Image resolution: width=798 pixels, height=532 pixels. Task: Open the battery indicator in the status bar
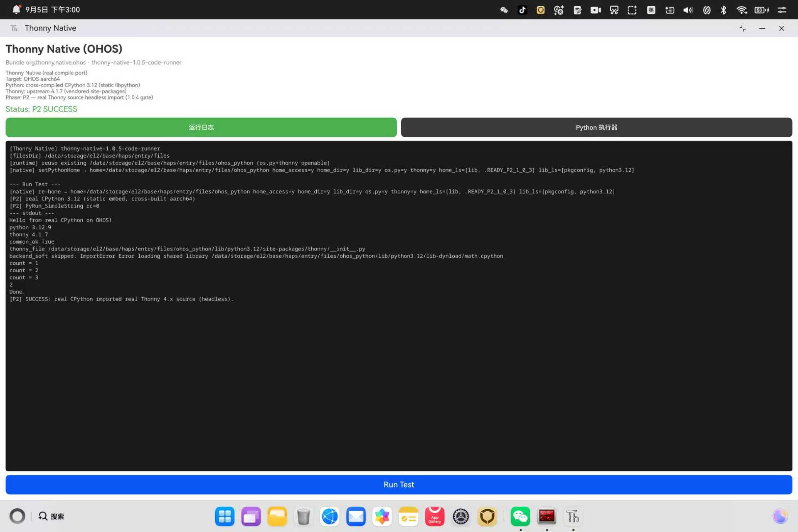pyautogui.click(x=762, y=10)
